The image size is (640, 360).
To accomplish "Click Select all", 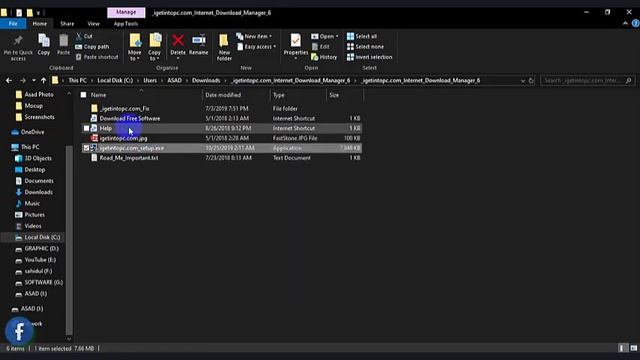I will click(362, 36).
